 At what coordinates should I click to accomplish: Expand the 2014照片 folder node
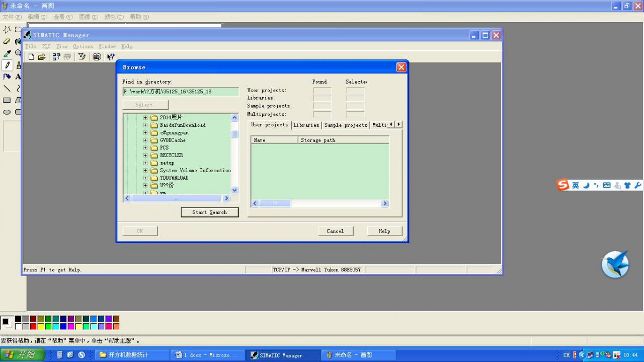coord(145,118)
